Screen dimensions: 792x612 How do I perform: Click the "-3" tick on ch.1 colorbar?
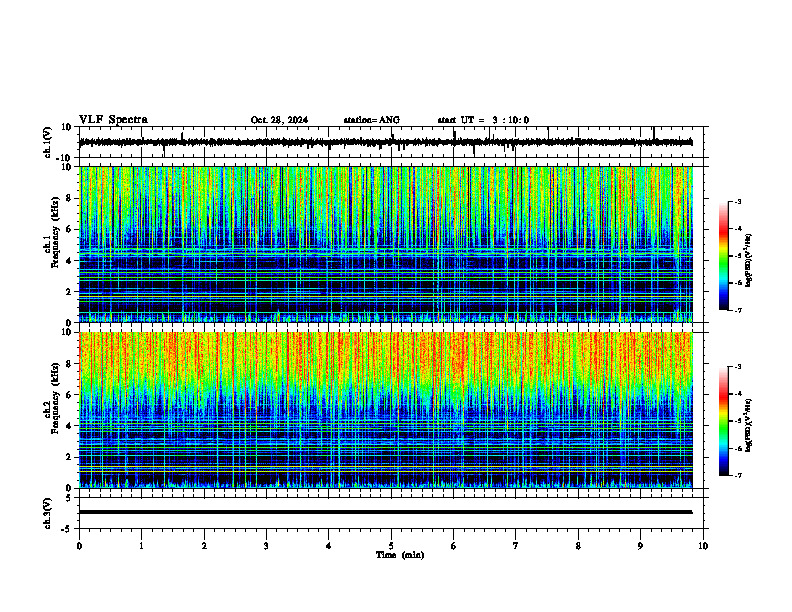coord(738,202)
